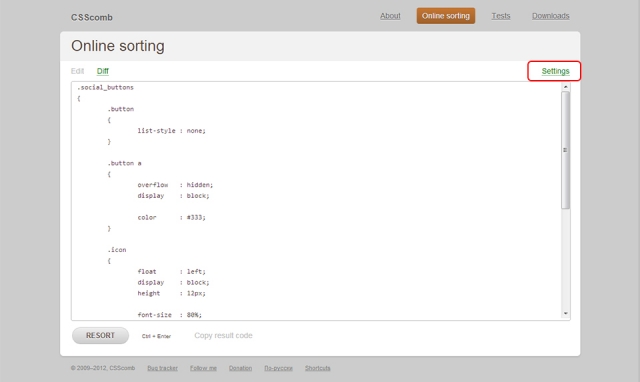Open the Shortcuts link
Image resolution: width=640 pixels, height=382 pixels.
coord(318,368)
